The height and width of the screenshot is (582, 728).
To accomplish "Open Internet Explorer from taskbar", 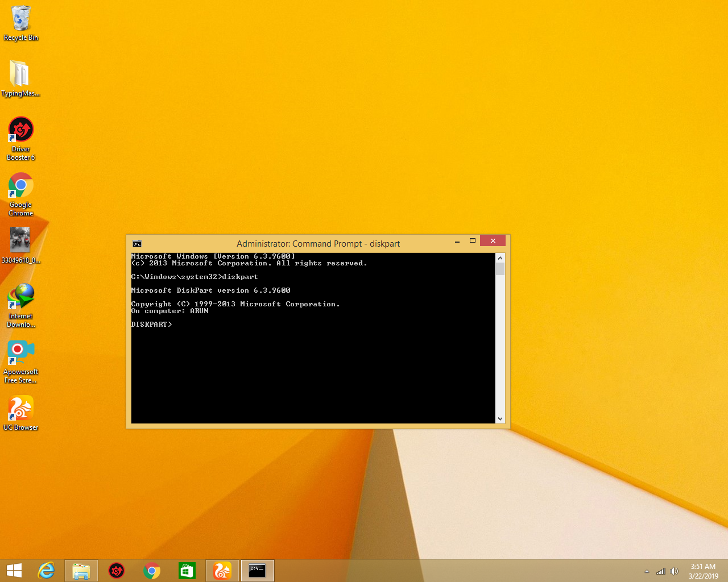I will [46, 571].
